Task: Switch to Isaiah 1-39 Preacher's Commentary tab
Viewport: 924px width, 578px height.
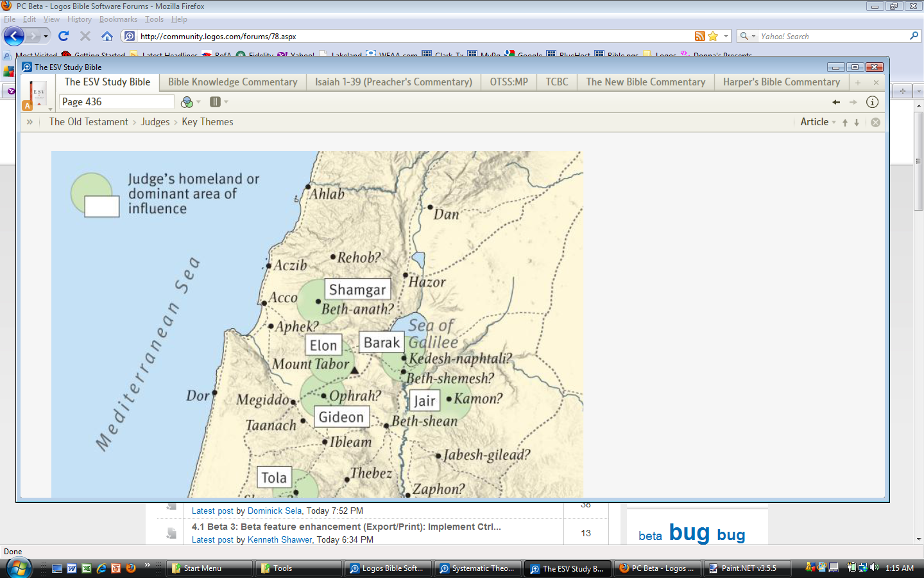Action: (393, 82)
